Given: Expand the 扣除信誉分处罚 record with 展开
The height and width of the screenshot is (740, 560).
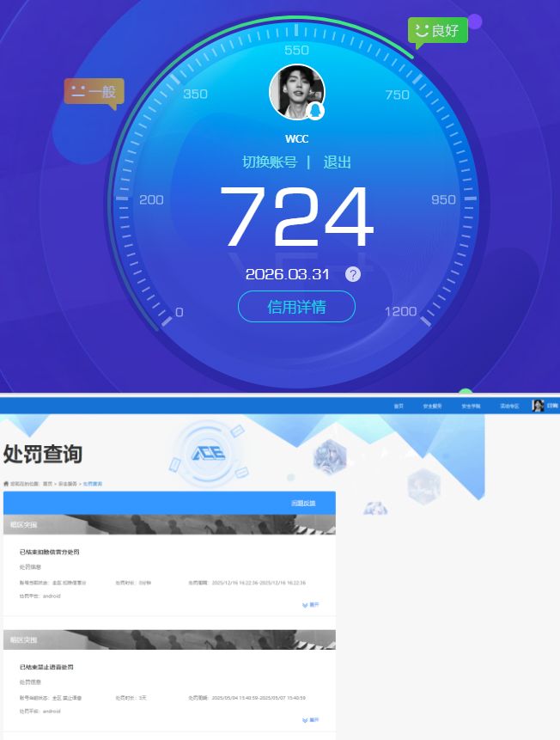Looking at the screenshot, I should (x=310, y=604).
